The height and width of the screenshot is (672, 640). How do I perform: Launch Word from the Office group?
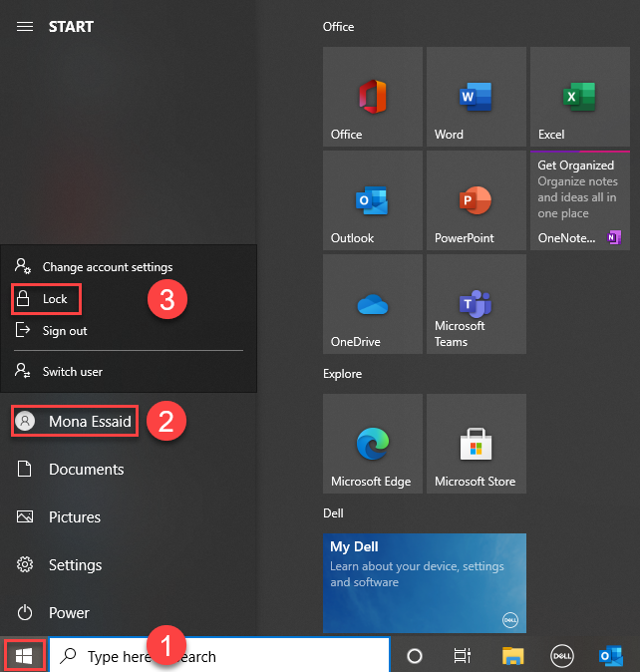coord(476,97)
